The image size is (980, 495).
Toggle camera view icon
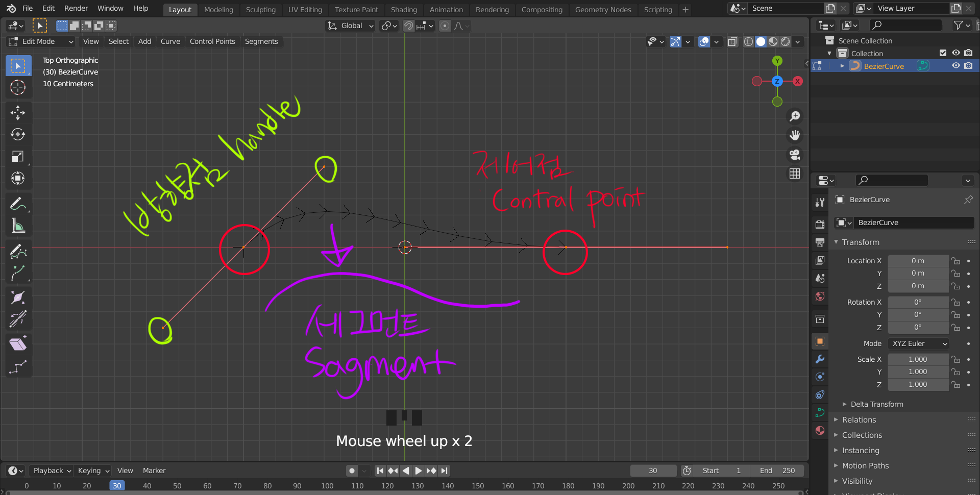point(795,155)
